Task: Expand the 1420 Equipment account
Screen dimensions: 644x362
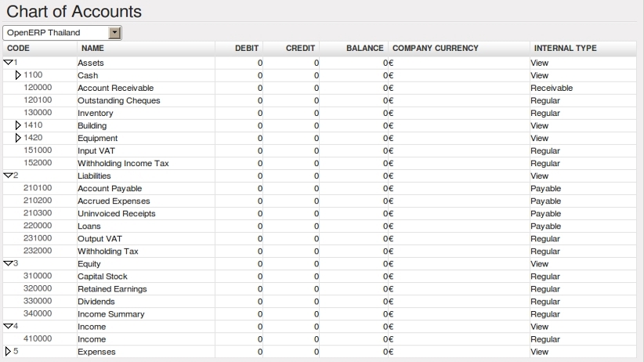Action: tap(18, 138)
